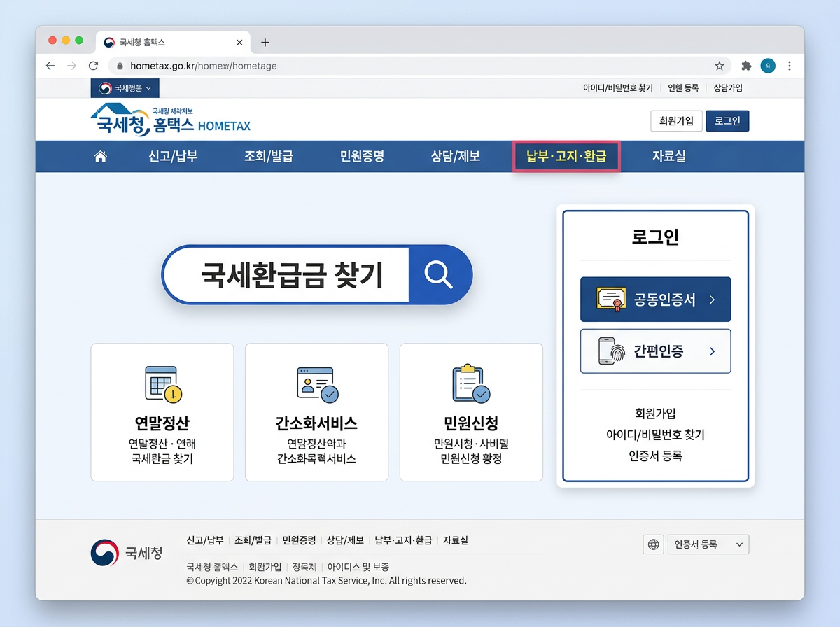The height and width of the screenshot is (627, 840).
Task: Bookmark page with star icon
Action: 720,66
